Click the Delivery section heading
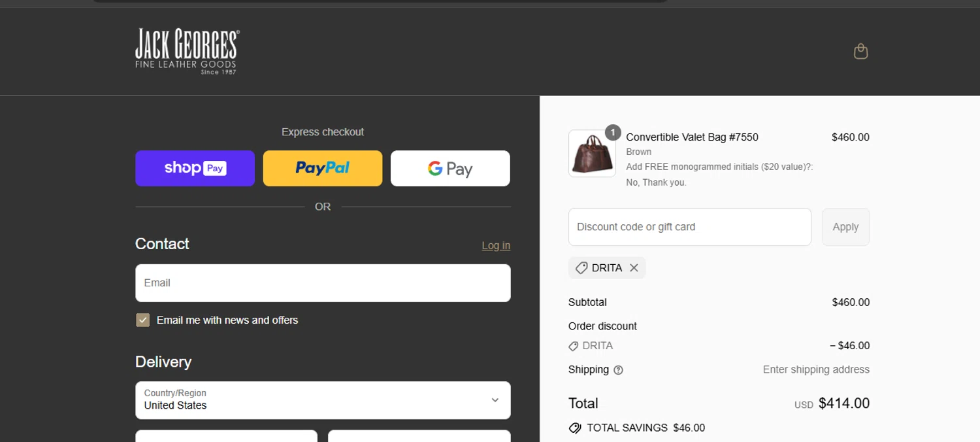 [x=163, y=362]
